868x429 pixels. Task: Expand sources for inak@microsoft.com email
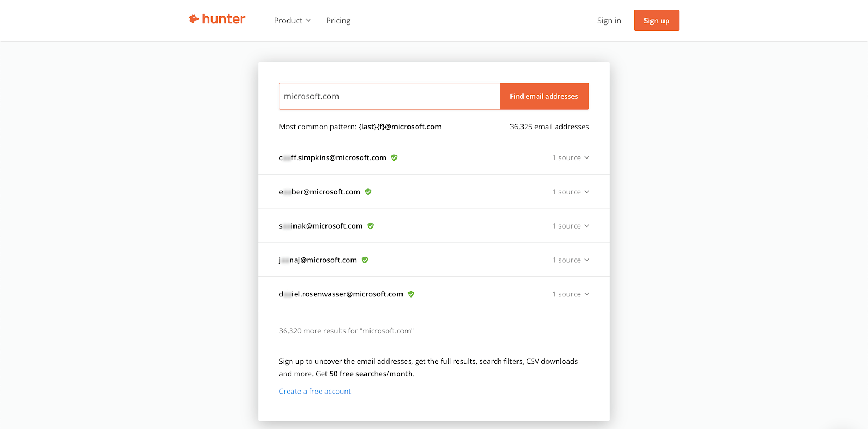(571, 226)
